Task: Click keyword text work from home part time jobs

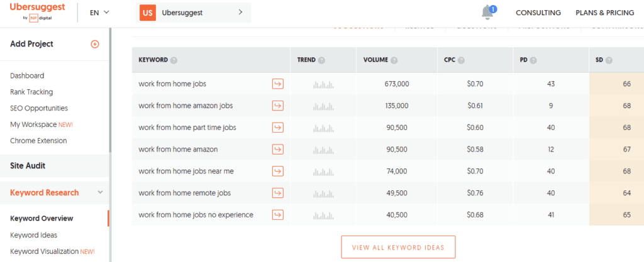Action: pyautogui.click(x=187, y=128)
